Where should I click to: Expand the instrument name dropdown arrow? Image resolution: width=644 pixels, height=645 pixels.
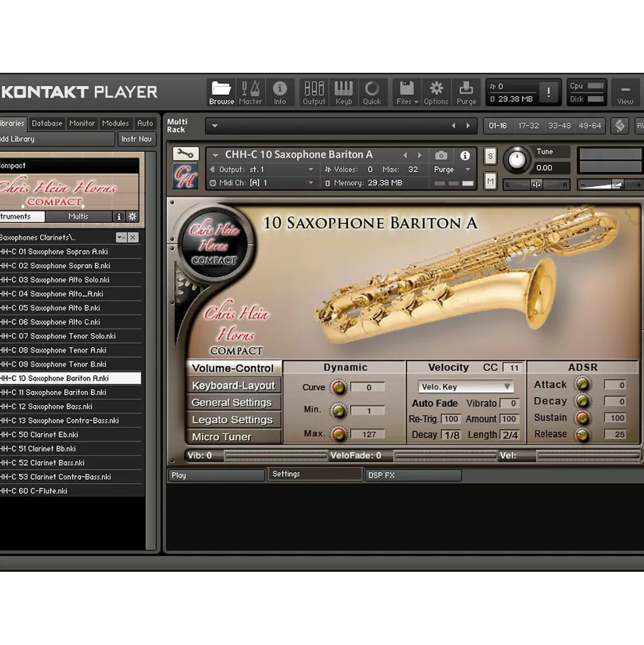tap(215, 155)
